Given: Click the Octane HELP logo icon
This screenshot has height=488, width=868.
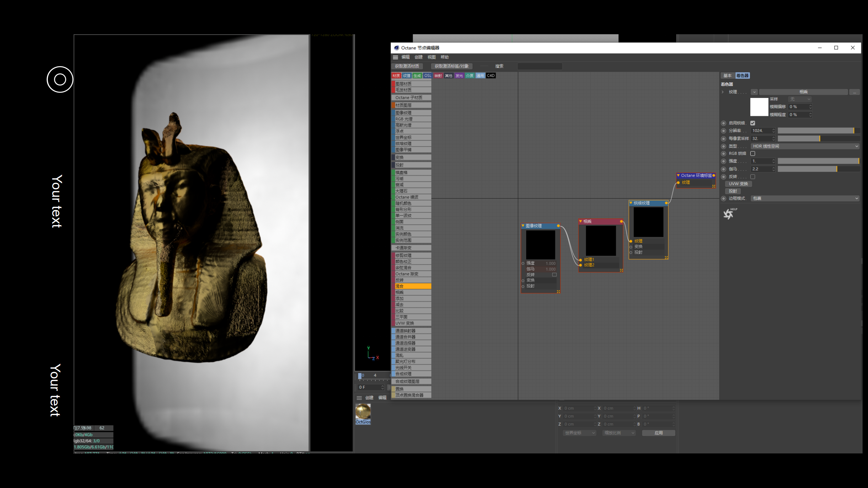Looking at the screenshot, I should pos(729,213).
